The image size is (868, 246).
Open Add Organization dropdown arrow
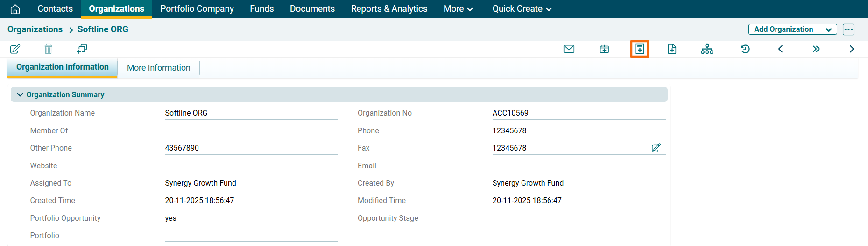828,29
